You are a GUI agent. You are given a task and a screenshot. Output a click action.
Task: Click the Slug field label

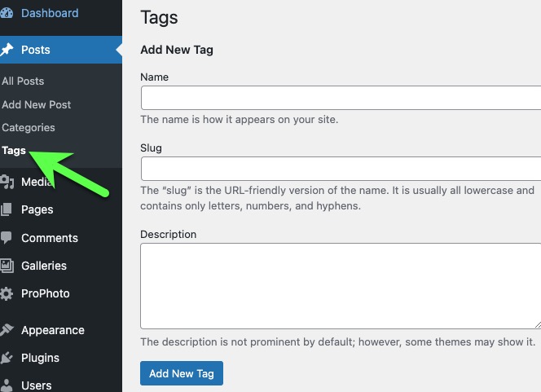click(x=151, y=148)
